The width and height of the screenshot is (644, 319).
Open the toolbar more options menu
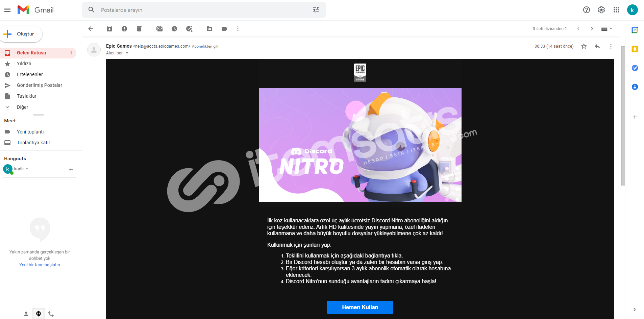pos(238,29)
